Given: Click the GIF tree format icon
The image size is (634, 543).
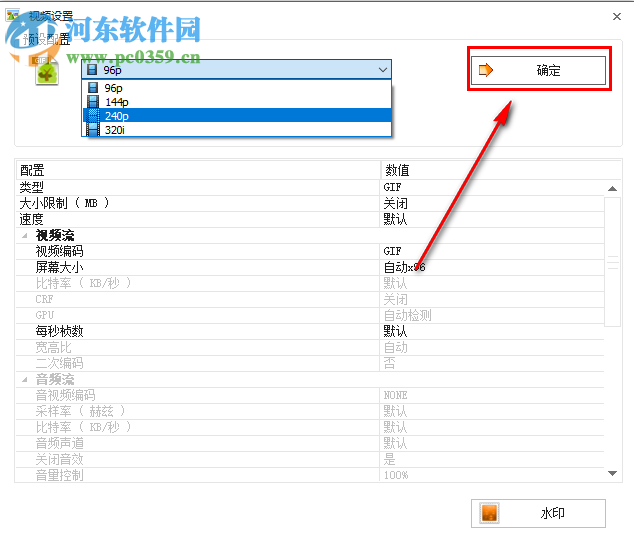Looking at the screenshot, I should (46, 71).
